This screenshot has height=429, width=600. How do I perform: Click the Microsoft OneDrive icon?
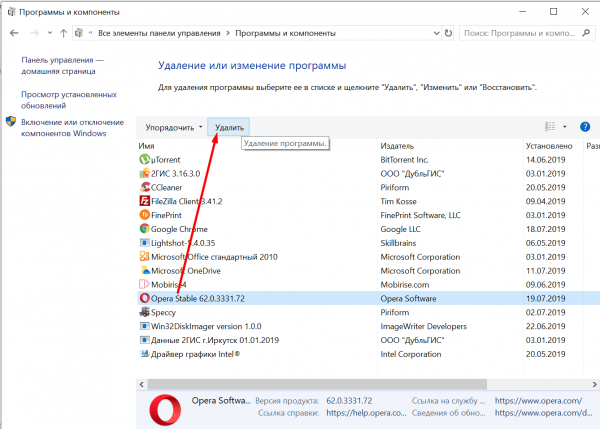point(144,271)
